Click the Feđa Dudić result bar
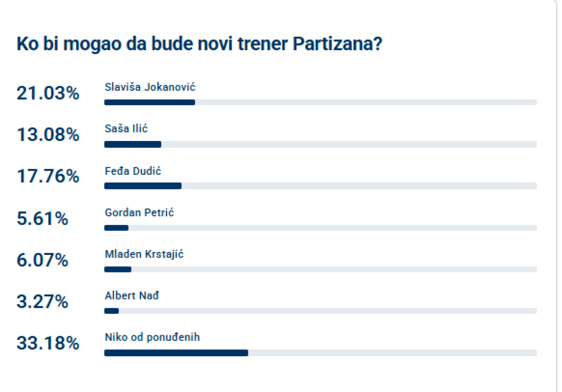The width and height of the screenshot is (562, 392). coord(320,186)
